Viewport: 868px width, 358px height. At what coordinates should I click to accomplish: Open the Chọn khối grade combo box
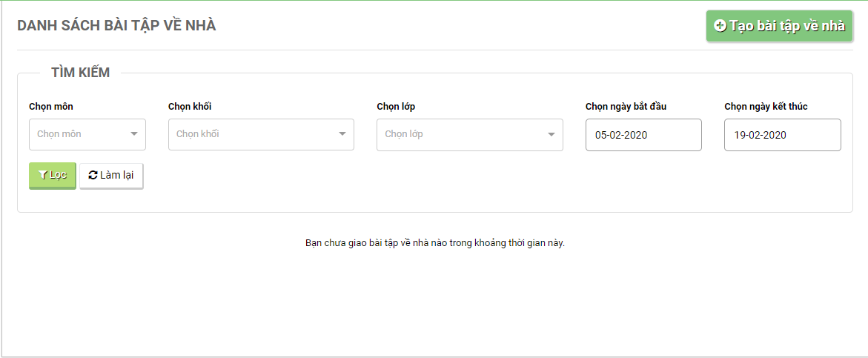[252, 134]
